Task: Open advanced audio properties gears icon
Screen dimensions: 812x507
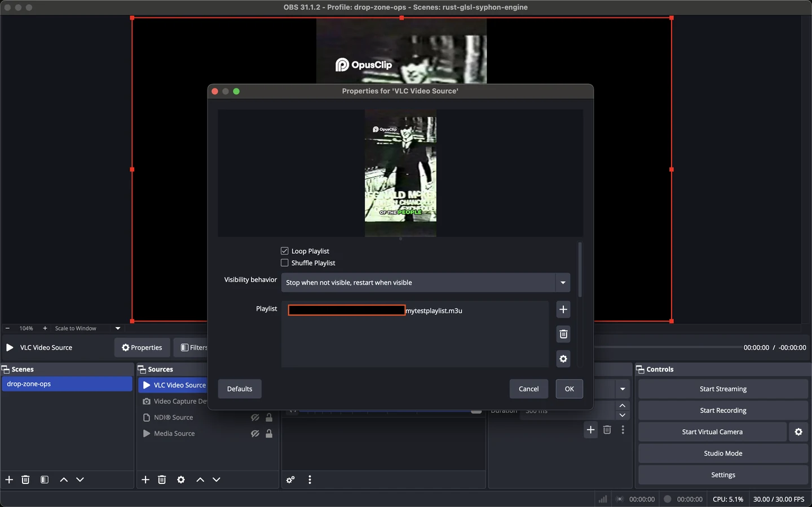Action: [x=290, y=480]
